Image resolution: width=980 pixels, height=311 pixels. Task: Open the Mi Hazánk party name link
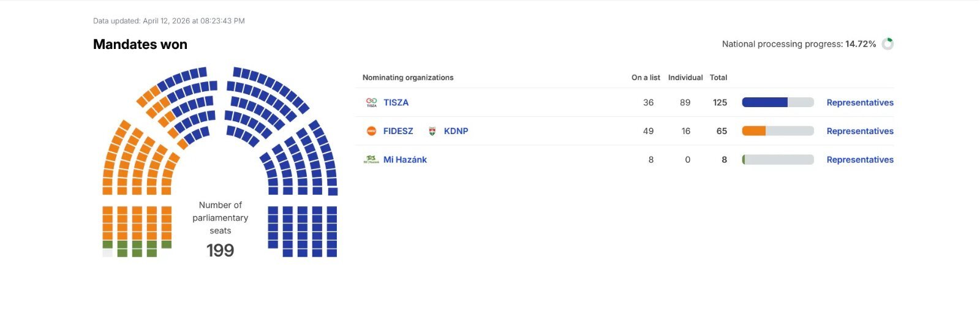(405, 160)
